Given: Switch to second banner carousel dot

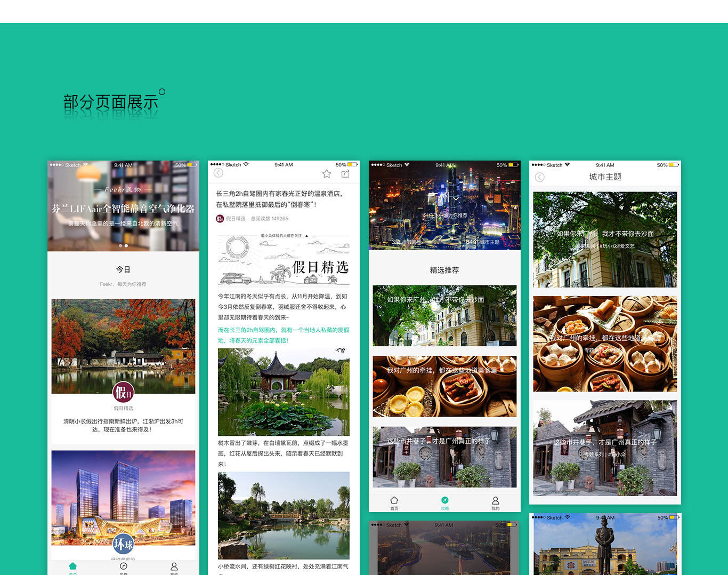Looking at the screenshot, I should click(126, 246).
